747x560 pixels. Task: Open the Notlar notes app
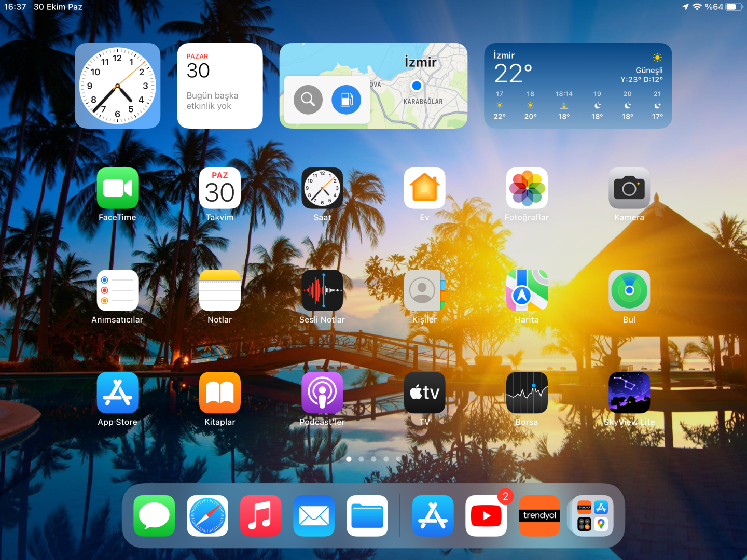(x=220, y=290)
